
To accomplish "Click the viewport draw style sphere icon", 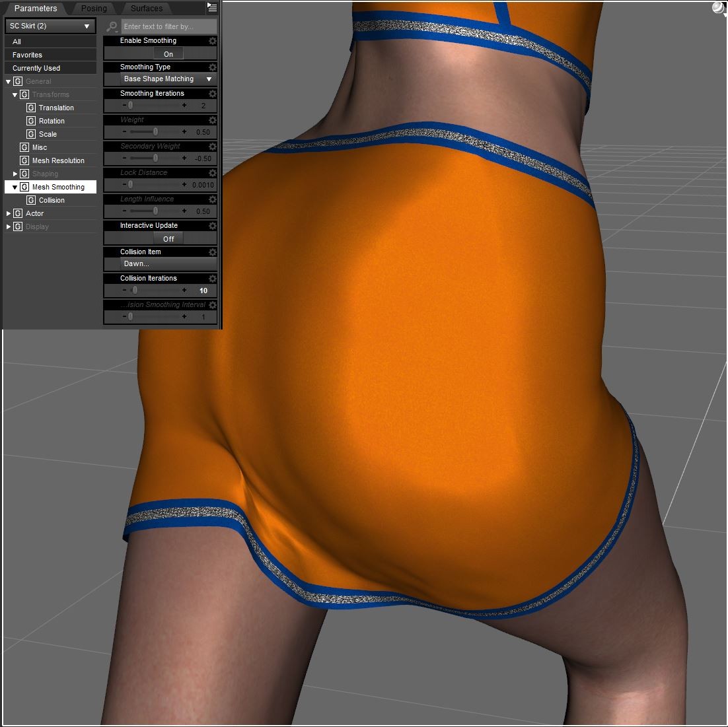I will (x=717, y=8).
